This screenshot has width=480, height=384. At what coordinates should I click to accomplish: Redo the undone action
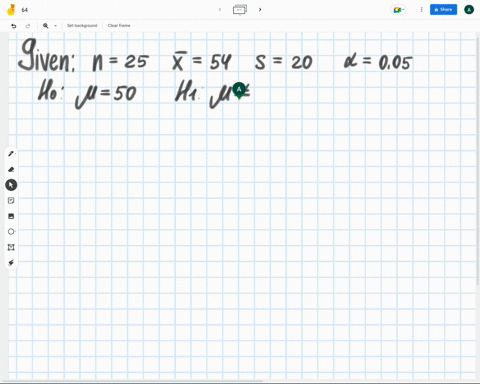[28, 26]
